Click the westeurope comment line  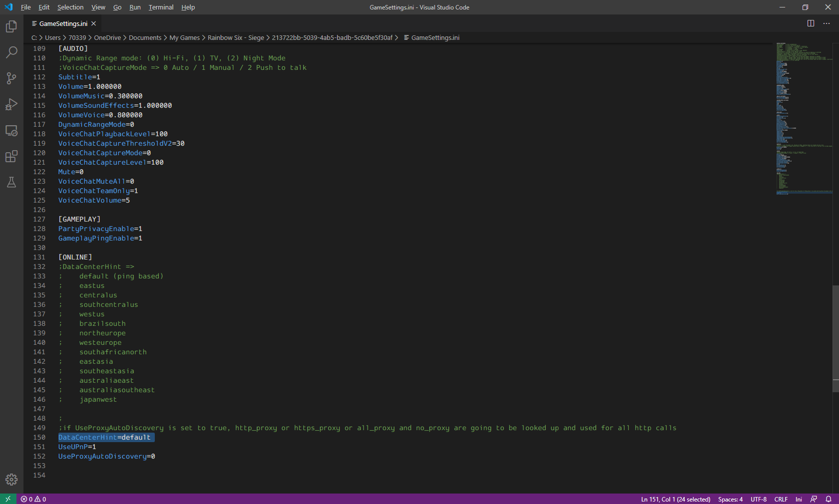[90, 342]
